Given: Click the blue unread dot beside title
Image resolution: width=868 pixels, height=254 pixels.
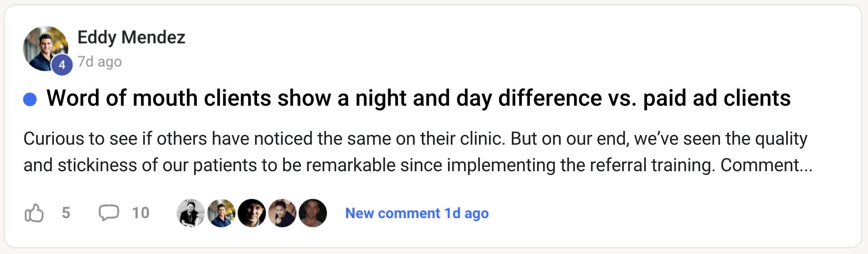Looking at the screenshot, I should (30, 99).
